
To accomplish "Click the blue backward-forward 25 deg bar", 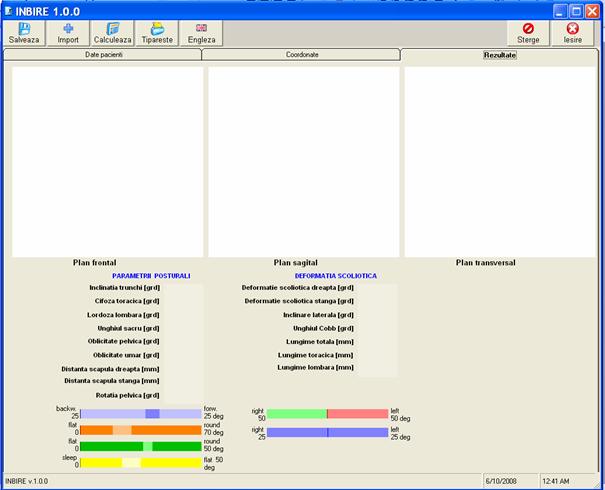I will pos(140,413).
